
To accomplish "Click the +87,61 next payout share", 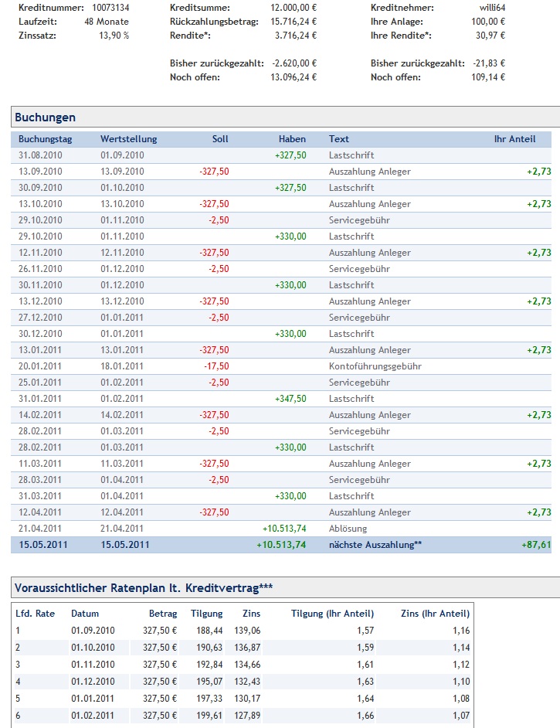I will (x=536, y=545).
